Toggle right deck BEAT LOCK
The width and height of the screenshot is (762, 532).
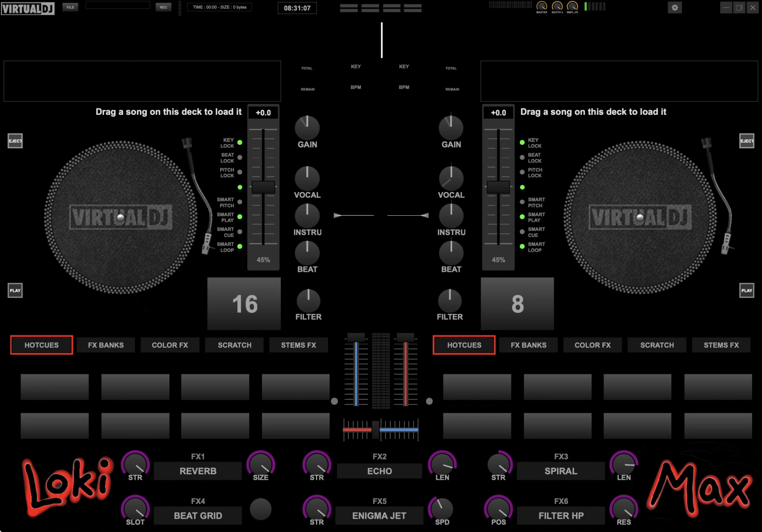[522, 158]
